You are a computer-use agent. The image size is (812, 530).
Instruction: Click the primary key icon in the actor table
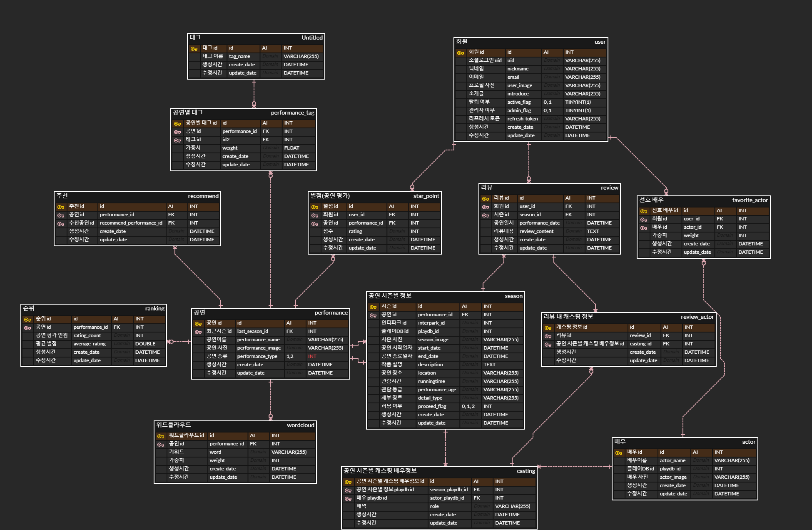(619, 453)
